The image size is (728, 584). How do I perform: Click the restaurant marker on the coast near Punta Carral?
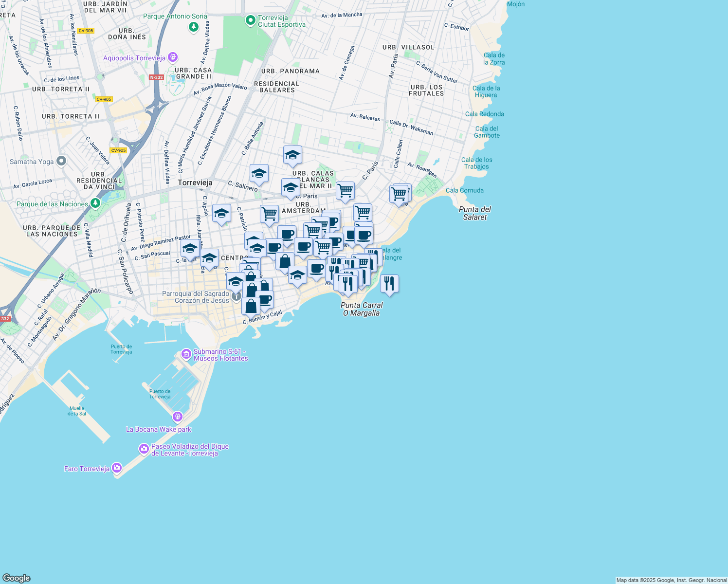pyautogui.click(x=389, y=284)
